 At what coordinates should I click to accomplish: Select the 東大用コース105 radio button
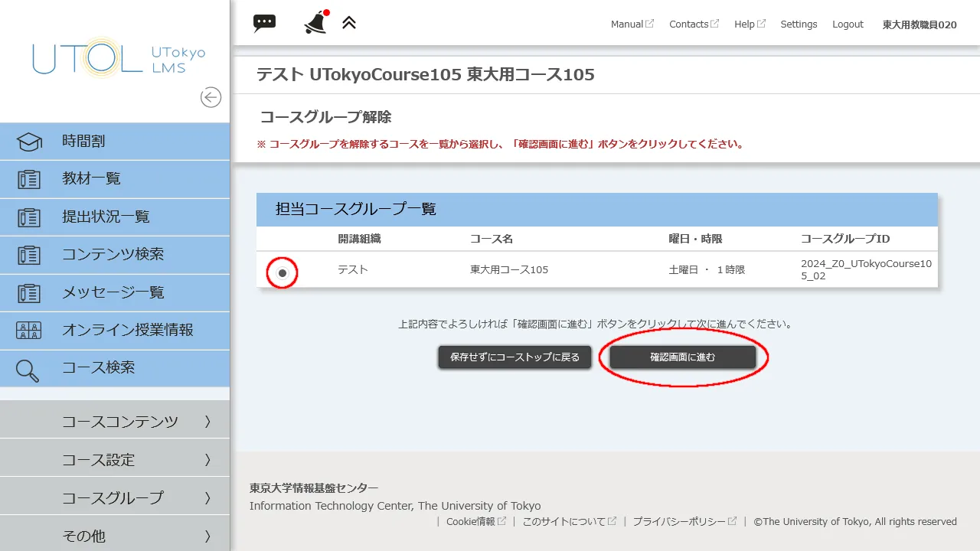(281, 272)
